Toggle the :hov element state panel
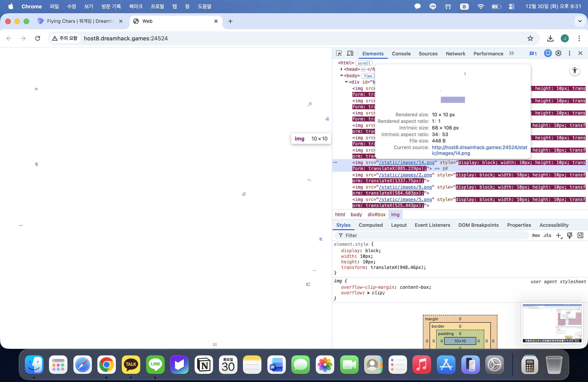This screenshot has width=588, height=382. pyautogui.click(x=536, y=235)
